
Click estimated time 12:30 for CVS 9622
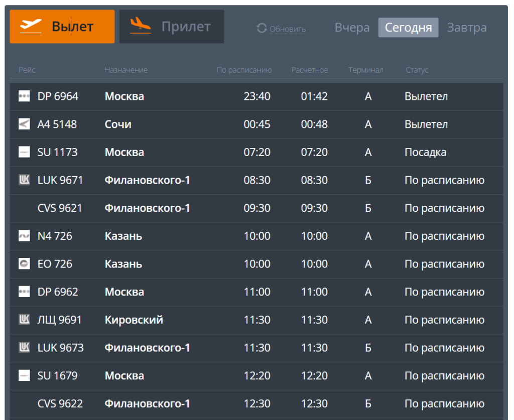(314, 403)
